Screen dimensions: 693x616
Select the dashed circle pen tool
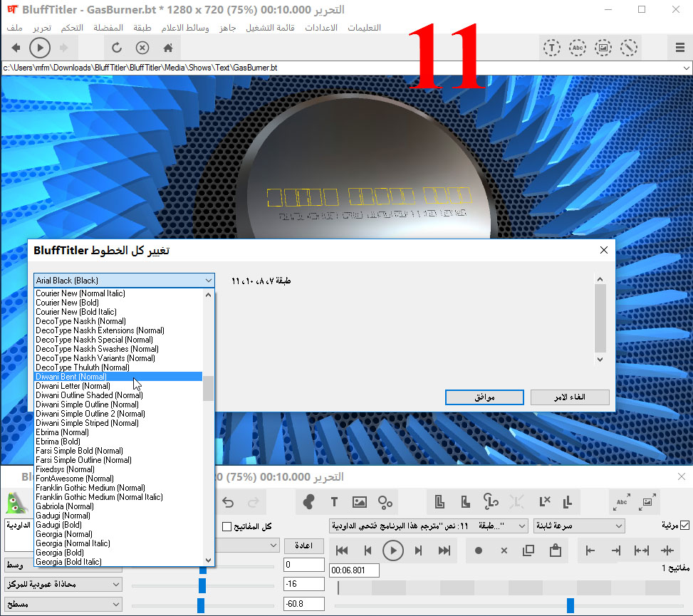[x=628, y=48]
